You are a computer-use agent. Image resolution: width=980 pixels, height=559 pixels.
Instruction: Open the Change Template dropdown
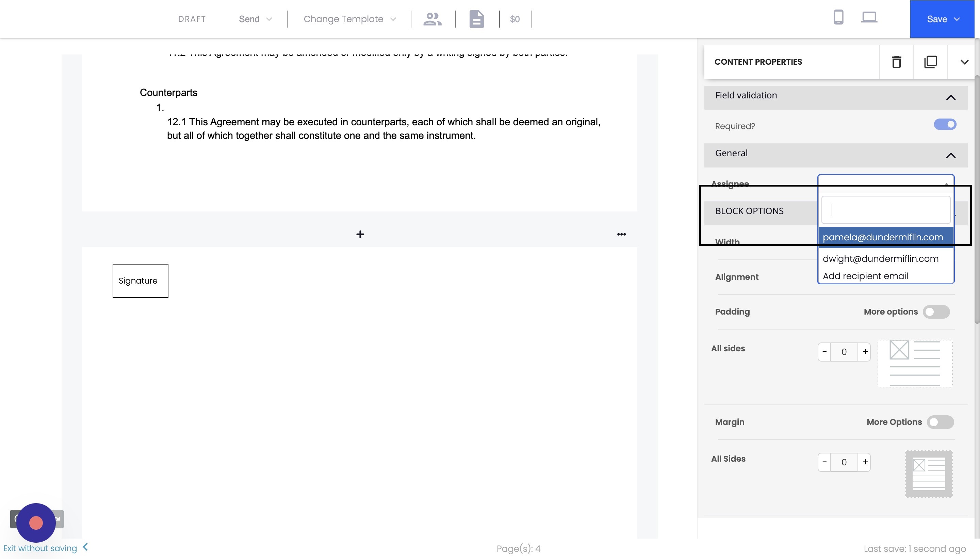coord(349,19)
